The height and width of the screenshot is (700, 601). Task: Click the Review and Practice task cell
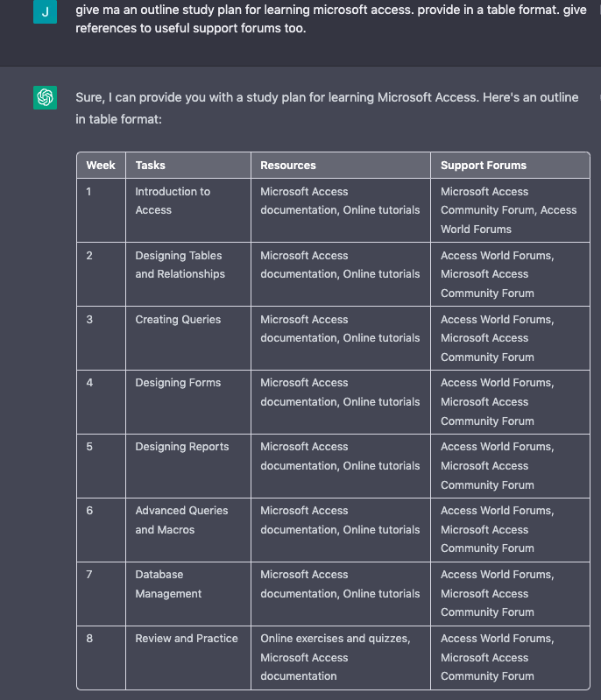pos(186,639)
